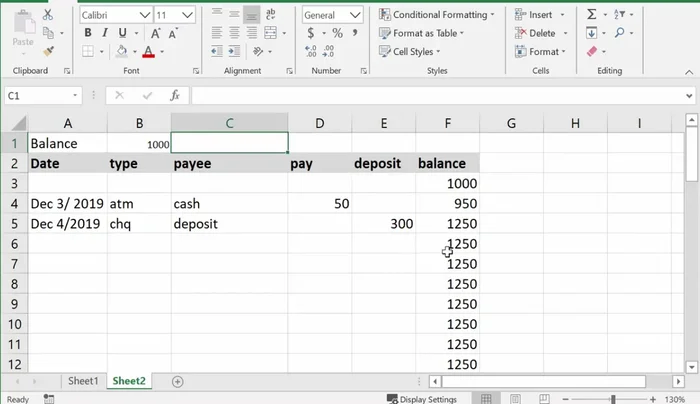Center text horizontally
Viewport: 700px width, 404px height.
pos(234,33)
